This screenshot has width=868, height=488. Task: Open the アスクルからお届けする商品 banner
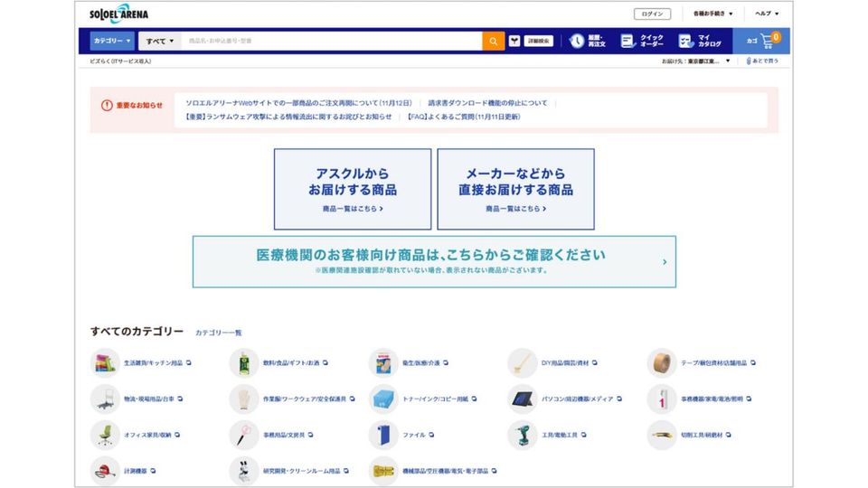click(353, 189)
